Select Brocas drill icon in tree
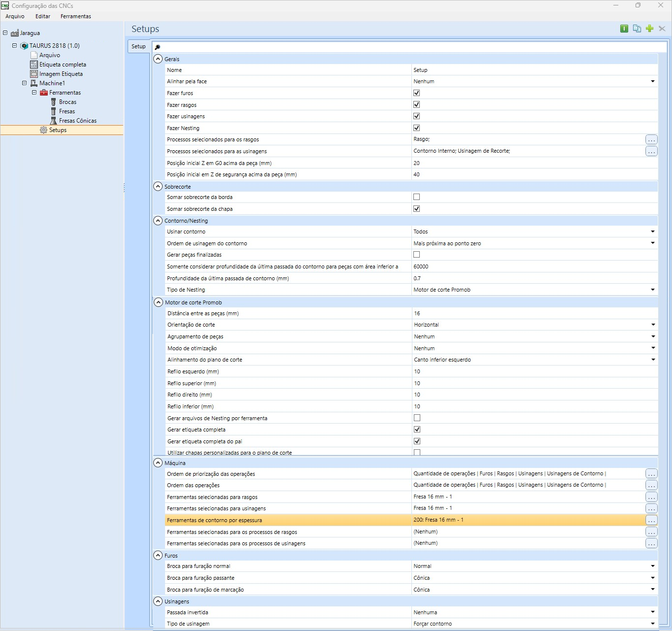 54,102
